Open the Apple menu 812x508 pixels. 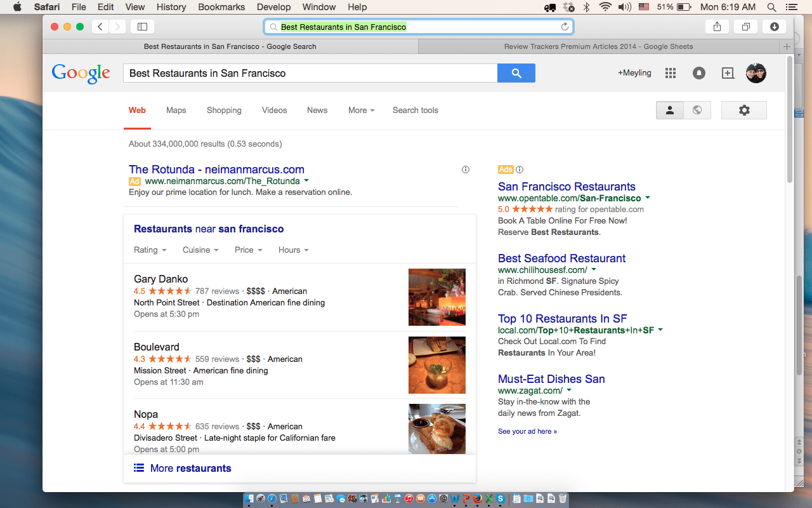click(17, 7)
